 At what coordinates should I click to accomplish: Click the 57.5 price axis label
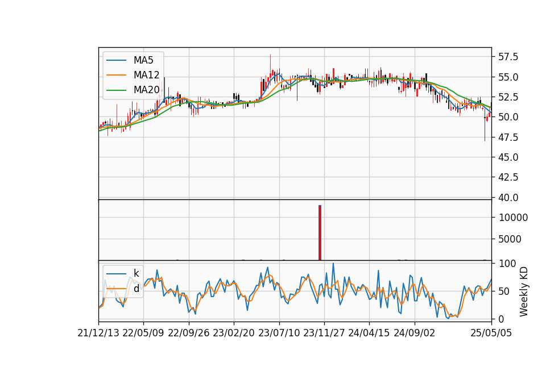click(x=508, y=57)
